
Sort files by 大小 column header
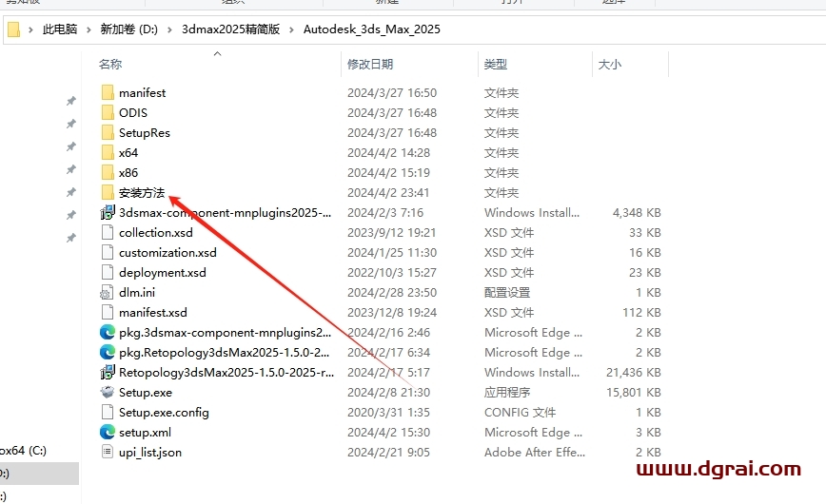[609, 65]
